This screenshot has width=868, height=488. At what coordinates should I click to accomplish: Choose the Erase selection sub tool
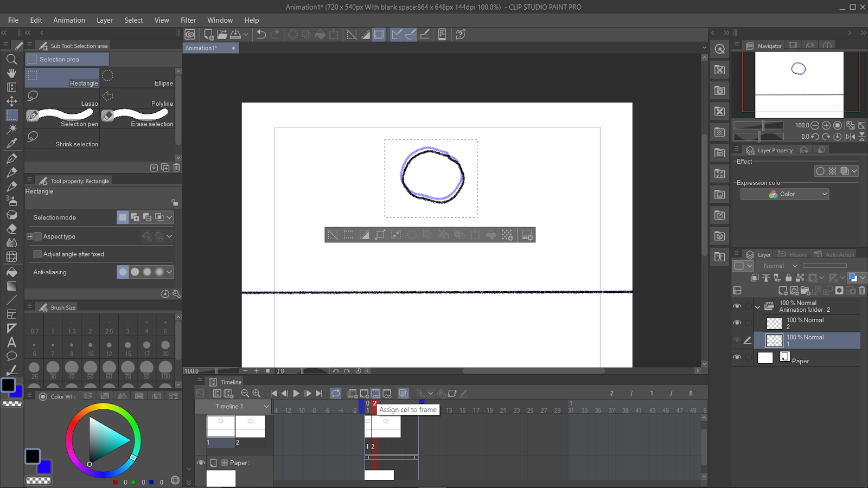pos(137,119)
